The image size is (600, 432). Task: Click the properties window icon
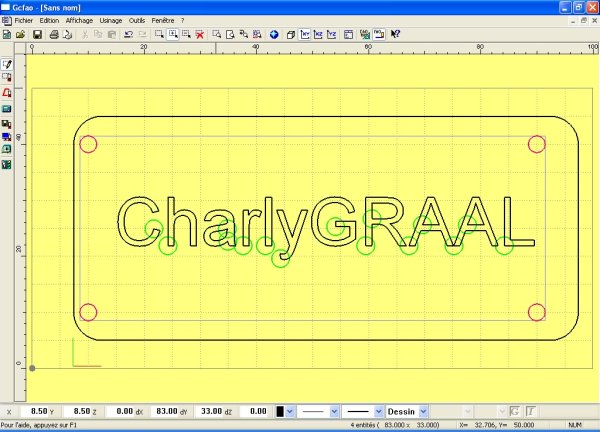[x=348, y=35]
